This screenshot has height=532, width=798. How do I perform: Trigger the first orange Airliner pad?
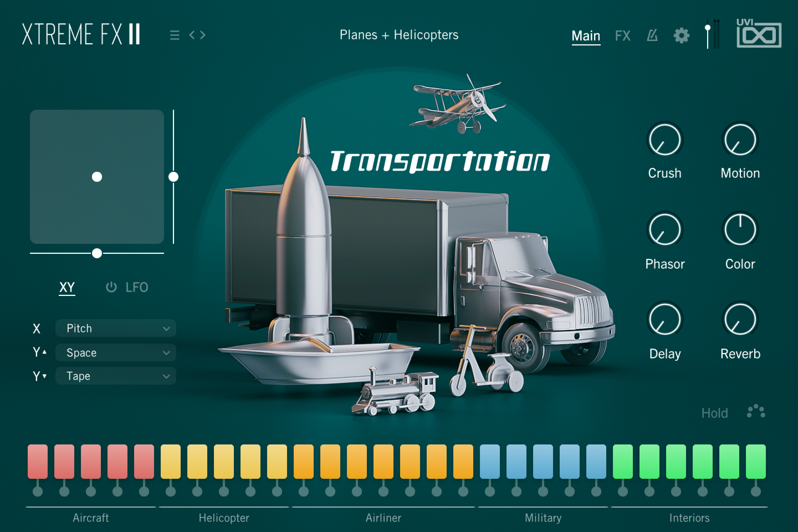point(304,461)
